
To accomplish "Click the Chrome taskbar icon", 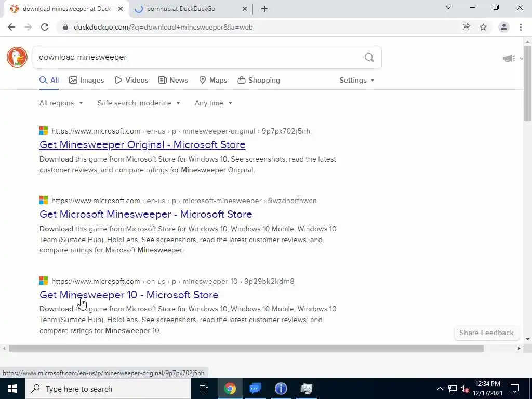I will tap(230, 389).
